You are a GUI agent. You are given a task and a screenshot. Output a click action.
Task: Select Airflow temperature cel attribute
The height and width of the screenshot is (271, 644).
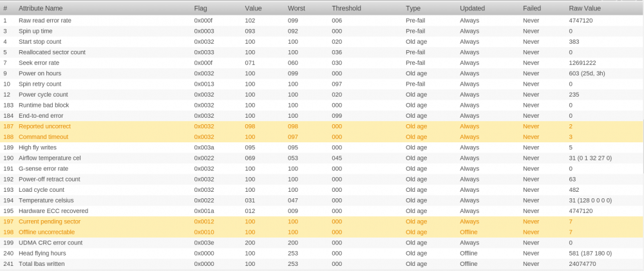(x=322, y=158)
